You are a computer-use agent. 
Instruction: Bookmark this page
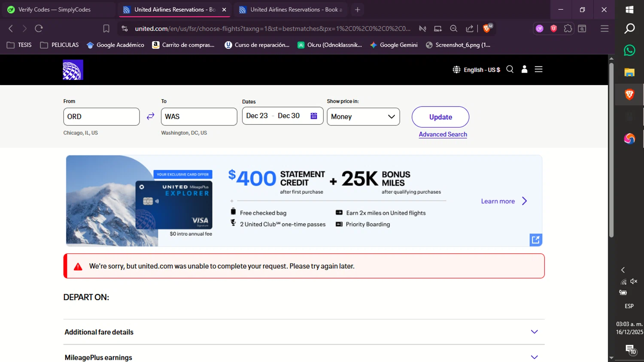(x=106, y=28)
